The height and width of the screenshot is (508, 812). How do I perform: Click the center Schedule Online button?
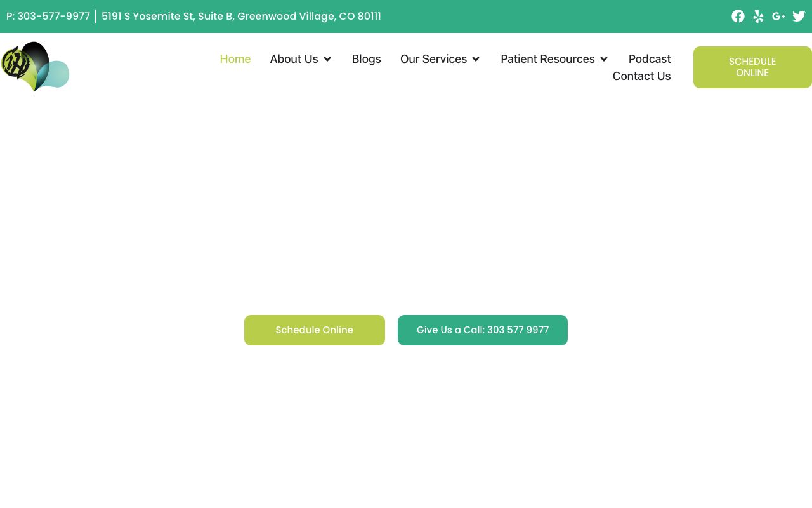pyautogui.click(x=314, y=330)
